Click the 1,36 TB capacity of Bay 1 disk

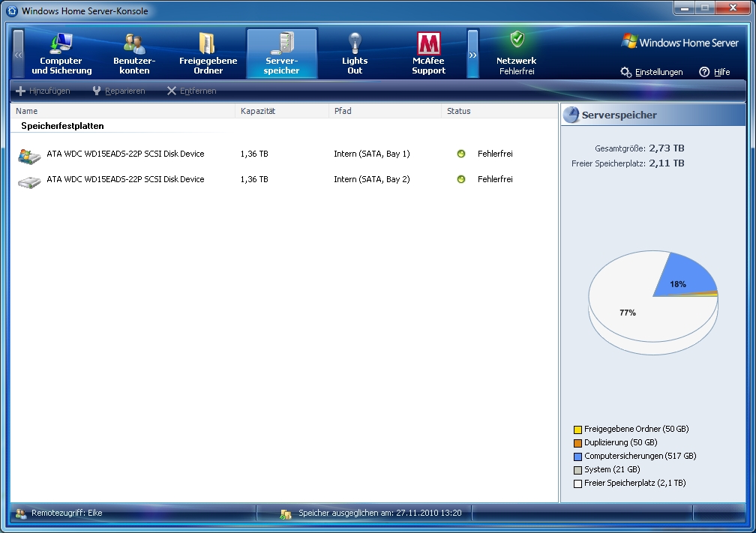click(x=254, y=154)
